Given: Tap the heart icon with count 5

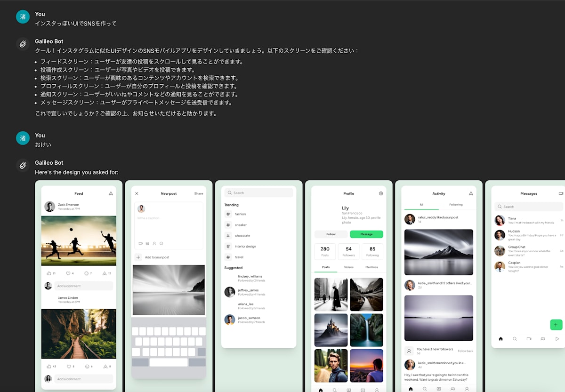Looking at the screenshot, I should tap(68, 366).
